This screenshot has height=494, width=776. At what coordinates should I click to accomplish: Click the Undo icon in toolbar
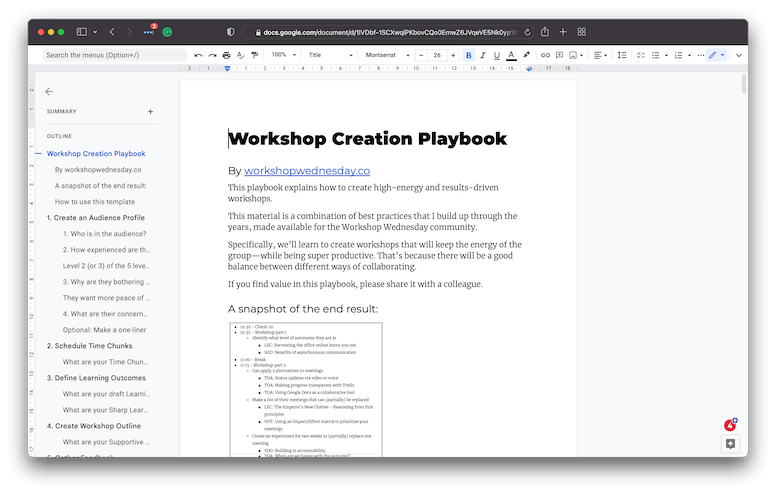198,55
